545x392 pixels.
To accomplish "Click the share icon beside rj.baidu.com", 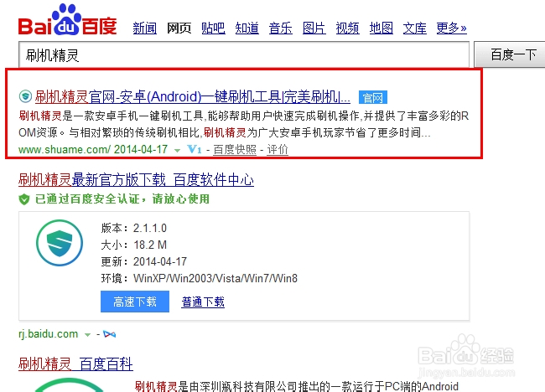I will tap(110, 334).
